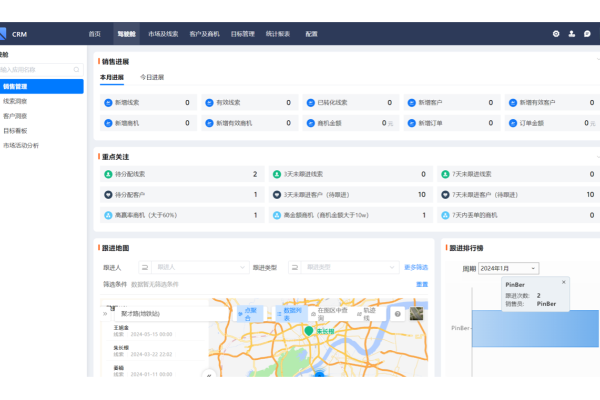Click the 新增商机 metric icon
Image resolution: width=600 pixels, height=400 pixels.
pos(108,123)
